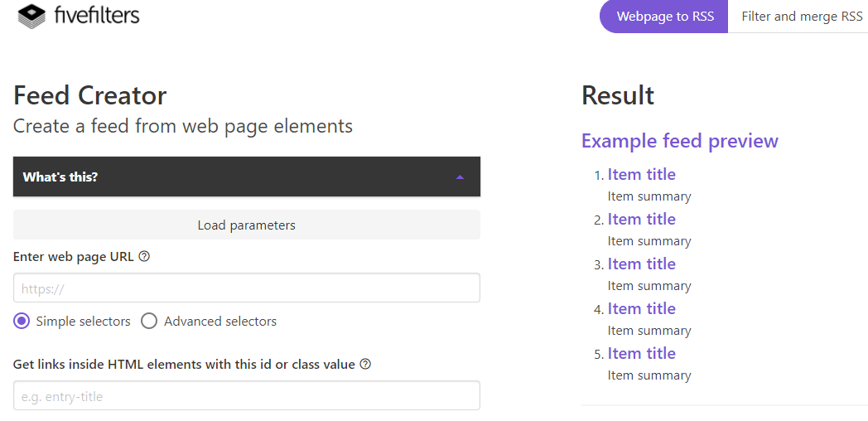Focus the id or class value input
This screenshot has height=421, width=868.
[246, 396]
